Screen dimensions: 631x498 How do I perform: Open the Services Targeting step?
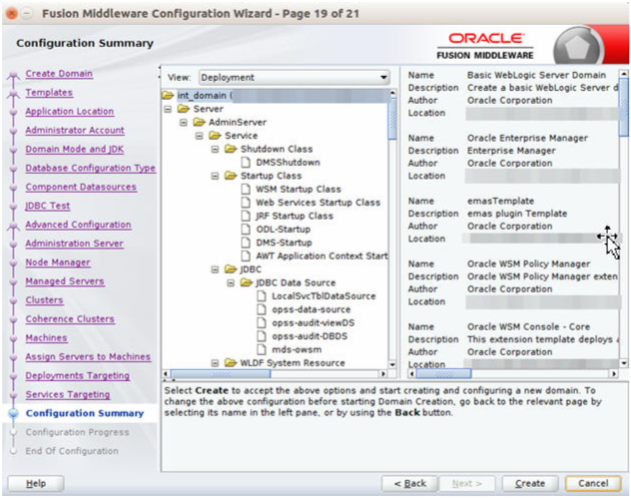tap(68, 395)
